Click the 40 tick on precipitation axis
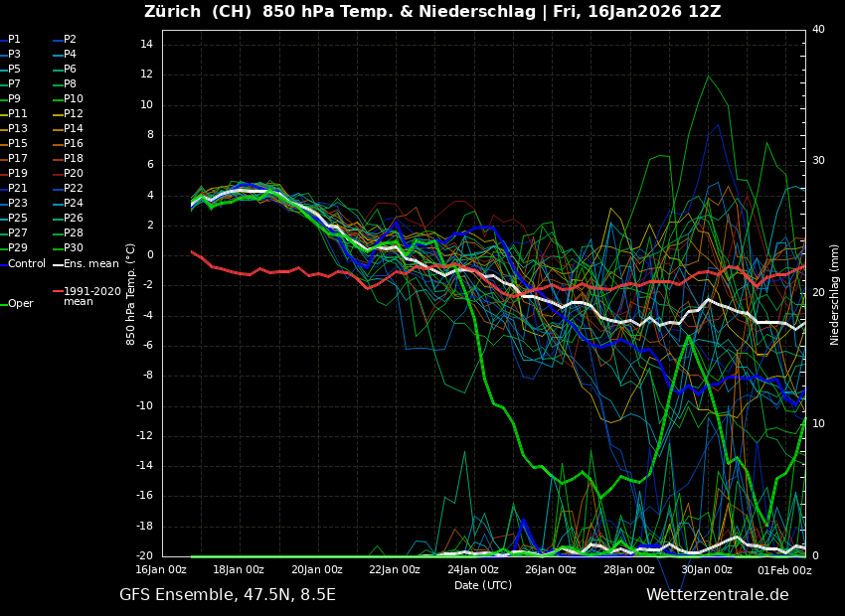 818,30
